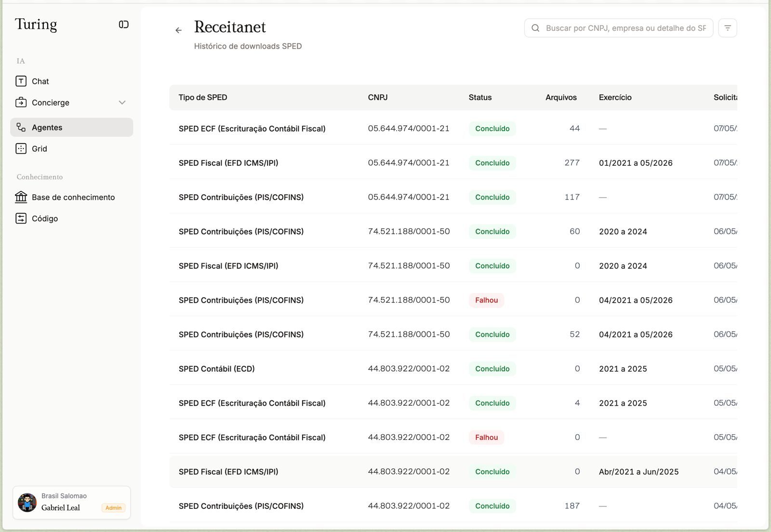This screenshot has width=771, height=532.
Task: Click the SPED Fiscal row with Abr/2021 exercise
Action: pyautogui.click(x=453, y=471)
